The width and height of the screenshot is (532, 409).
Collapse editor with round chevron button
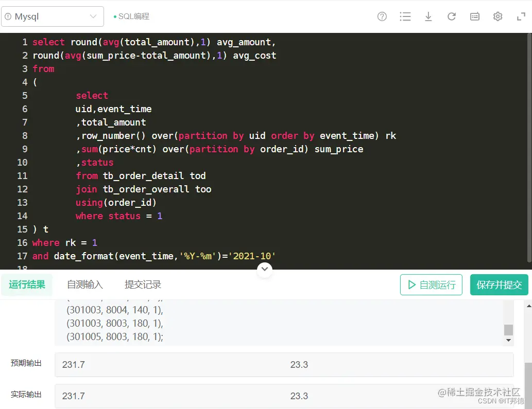[x=265, y=269]
